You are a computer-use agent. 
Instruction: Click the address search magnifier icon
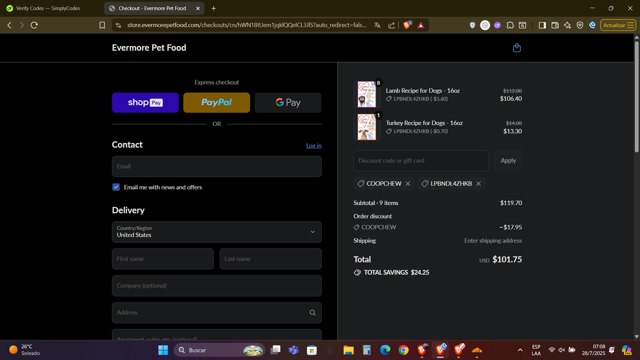pyautogui.click(x=312, y=313)
